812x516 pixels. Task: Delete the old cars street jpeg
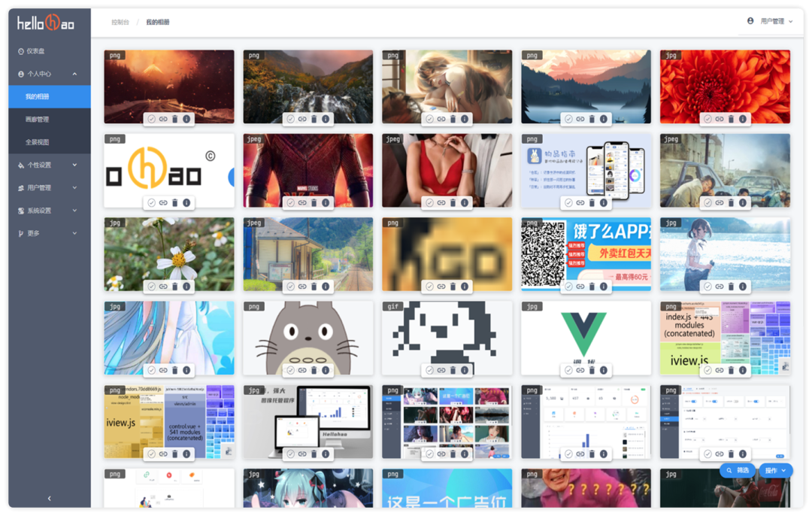pyautogui.click(x=732, y=202)
